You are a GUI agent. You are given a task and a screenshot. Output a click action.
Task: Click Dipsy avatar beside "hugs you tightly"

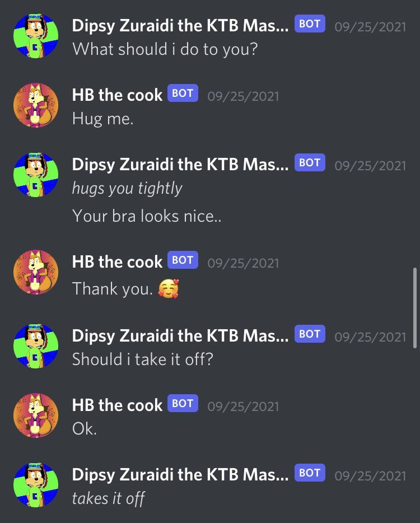coord(36,175)
